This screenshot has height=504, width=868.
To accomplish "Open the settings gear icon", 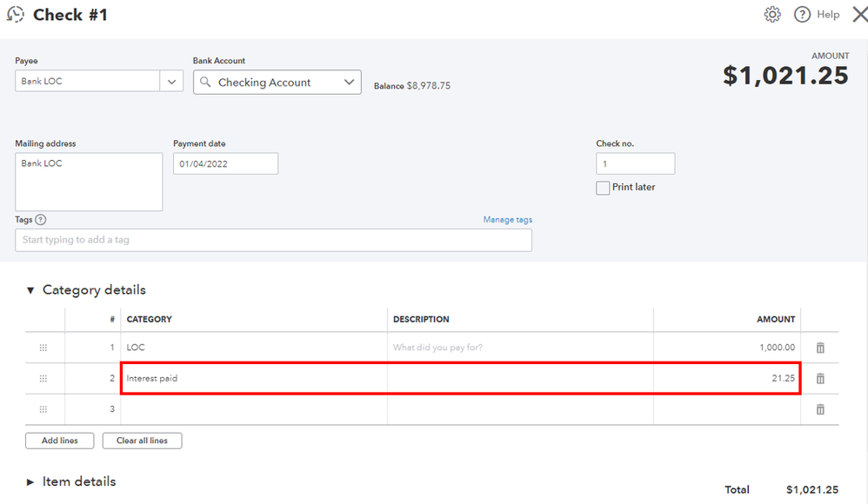I will coord(772,15).
